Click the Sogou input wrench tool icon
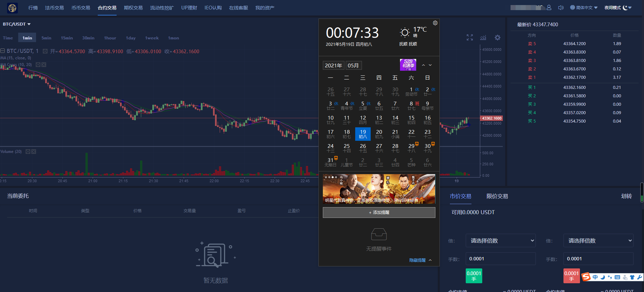Image resolution: width=644 pixels, height=292 pixels. pyautogui.click(x=639, y=277)
